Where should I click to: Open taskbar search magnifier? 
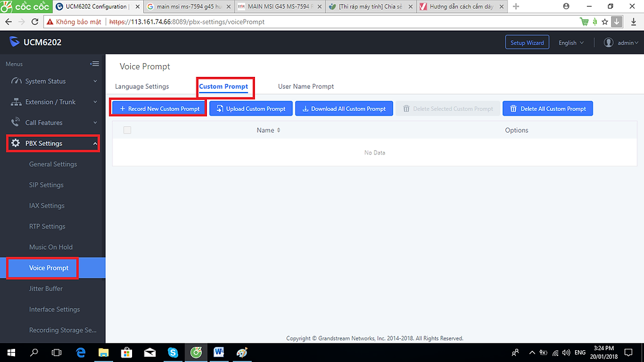pos(34,353)
